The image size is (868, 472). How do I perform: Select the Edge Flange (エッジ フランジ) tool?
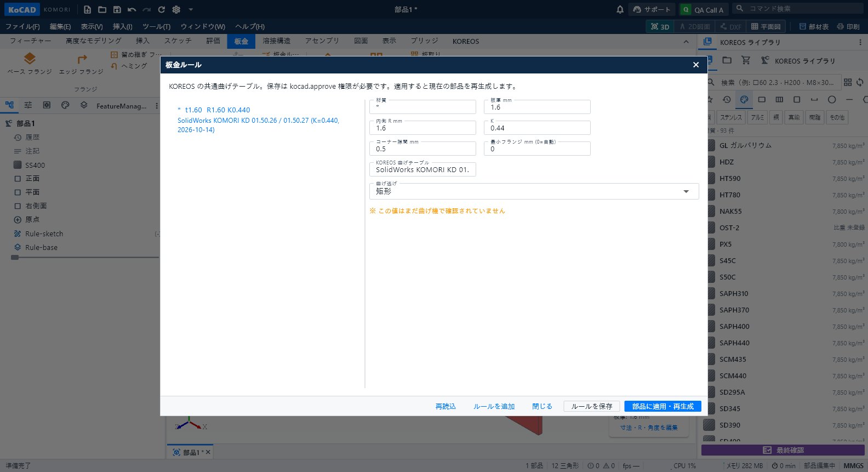[81, 64]
